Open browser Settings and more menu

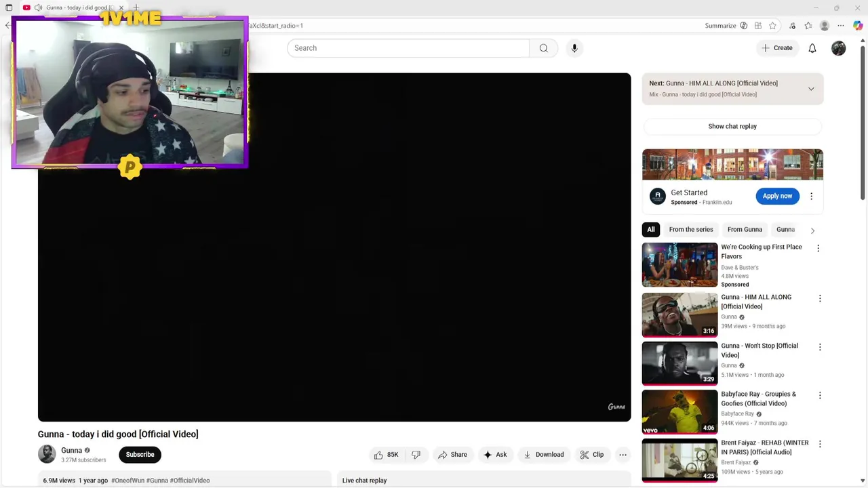[x=842, y=26]
